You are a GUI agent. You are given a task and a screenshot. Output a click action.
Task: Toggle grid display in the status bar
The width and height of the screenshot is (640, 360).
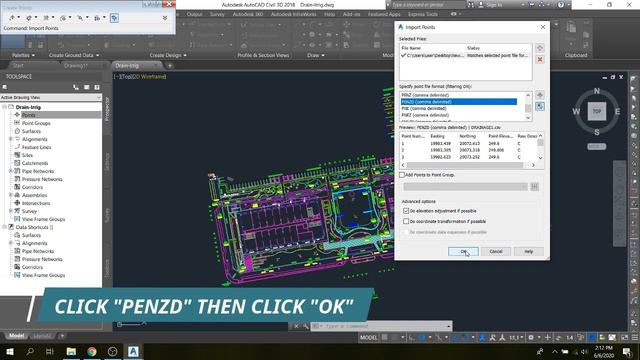(x=384, y=338)
